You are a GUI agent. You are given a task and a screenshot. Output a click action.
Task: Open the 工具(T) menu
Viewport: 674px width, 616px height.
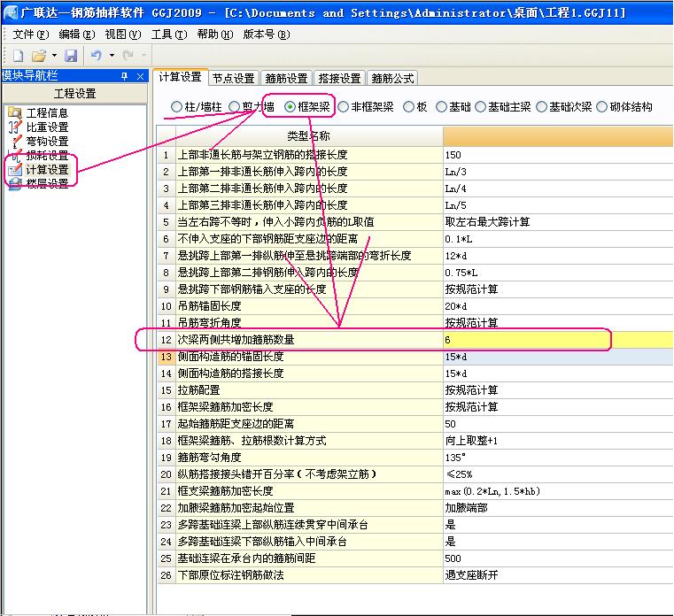coord(169,34)
